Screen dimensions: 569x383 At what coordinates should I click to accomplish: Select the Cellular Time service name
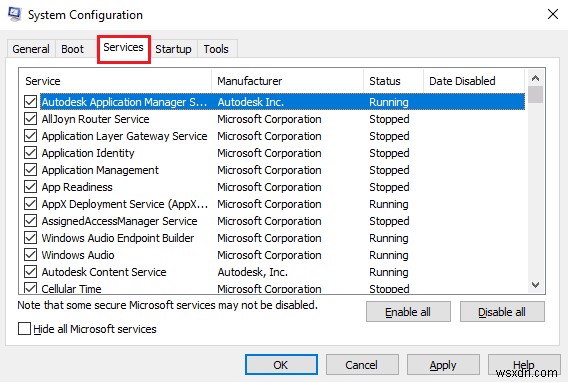[71, 289]
